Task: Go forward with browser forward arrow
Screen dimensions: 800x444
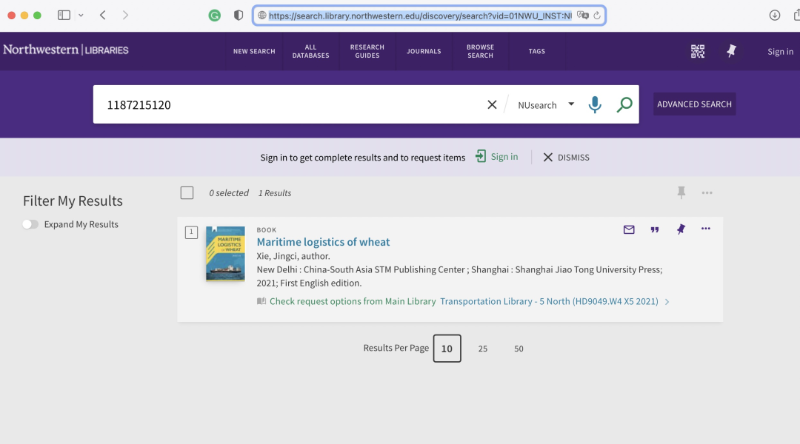Action: tap(126, 15)
